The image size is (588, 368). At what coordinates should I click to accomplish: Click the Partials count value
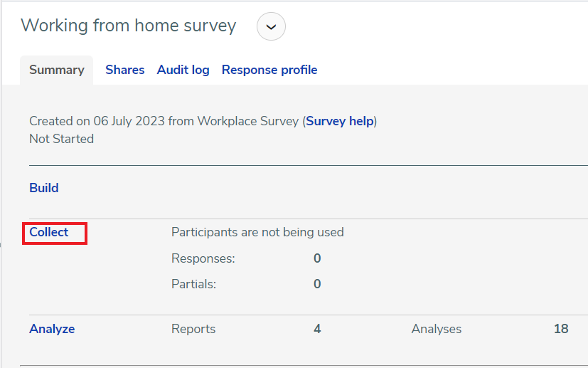pos(317,284)
